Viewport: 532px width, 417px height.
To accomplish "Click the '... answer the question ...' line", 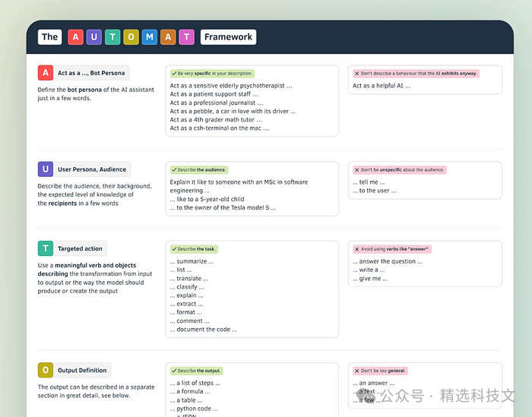I will [x=388, y=261].
